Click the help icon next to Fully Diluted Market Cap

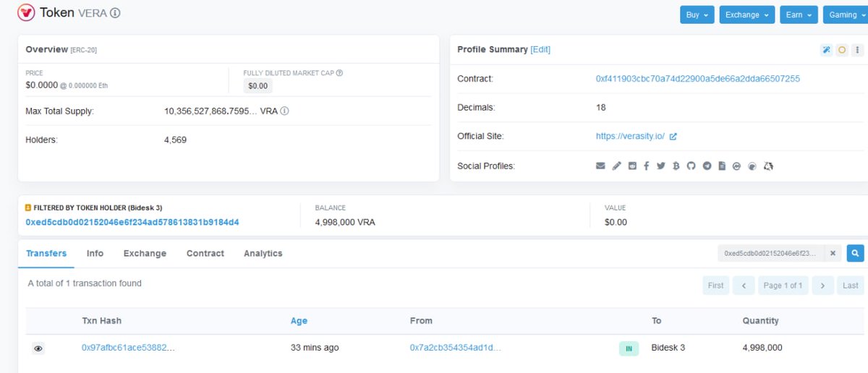point(339,73)
